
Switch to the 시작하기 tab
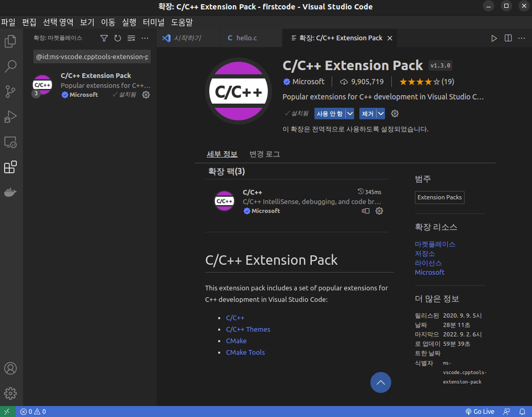[x=188, y=38]
